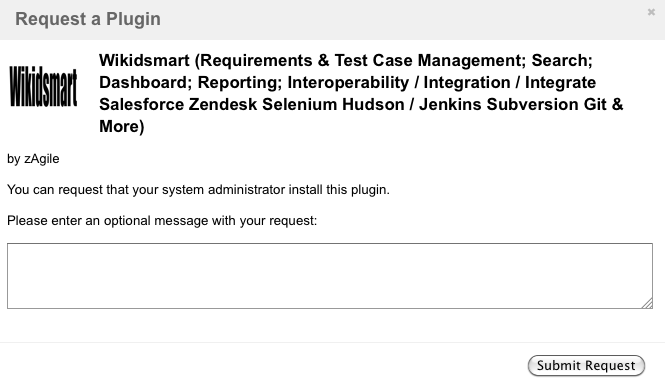Viewport: 665px width, 379px height.
Task: Click the text area resize grip
Action: click(x=647, y=303)
